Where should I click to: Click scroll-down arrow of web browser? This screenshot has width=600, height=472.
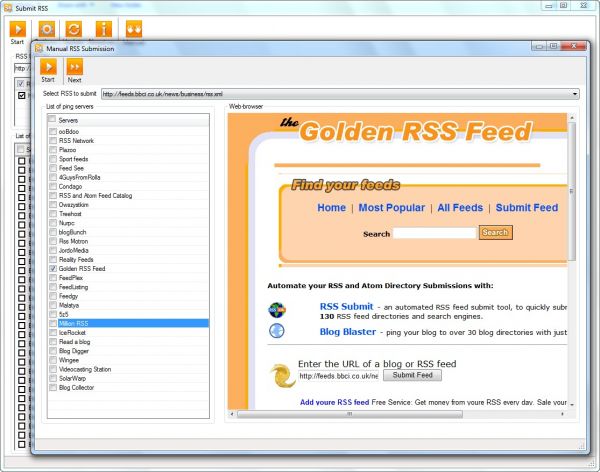click(571, 405)
